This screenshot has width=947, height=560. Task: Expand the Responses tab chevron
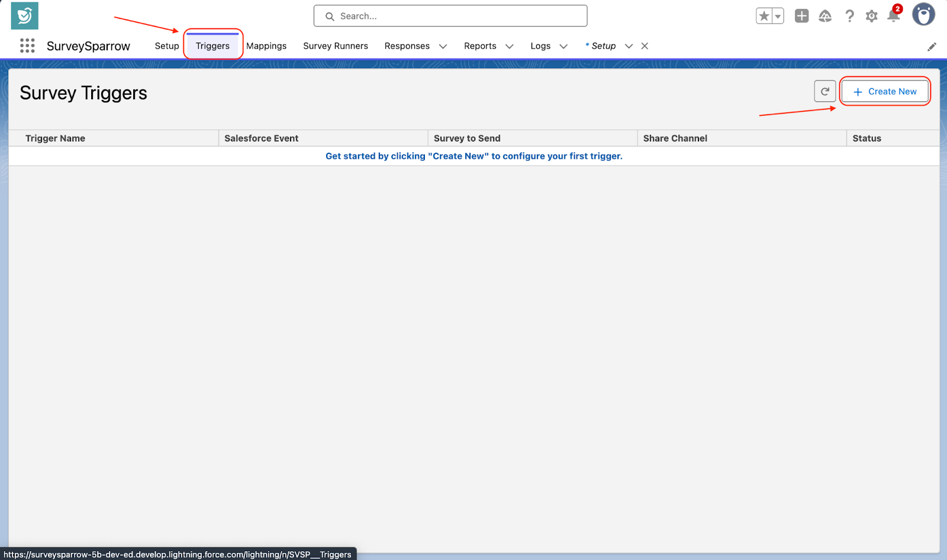tap(443, 46)
